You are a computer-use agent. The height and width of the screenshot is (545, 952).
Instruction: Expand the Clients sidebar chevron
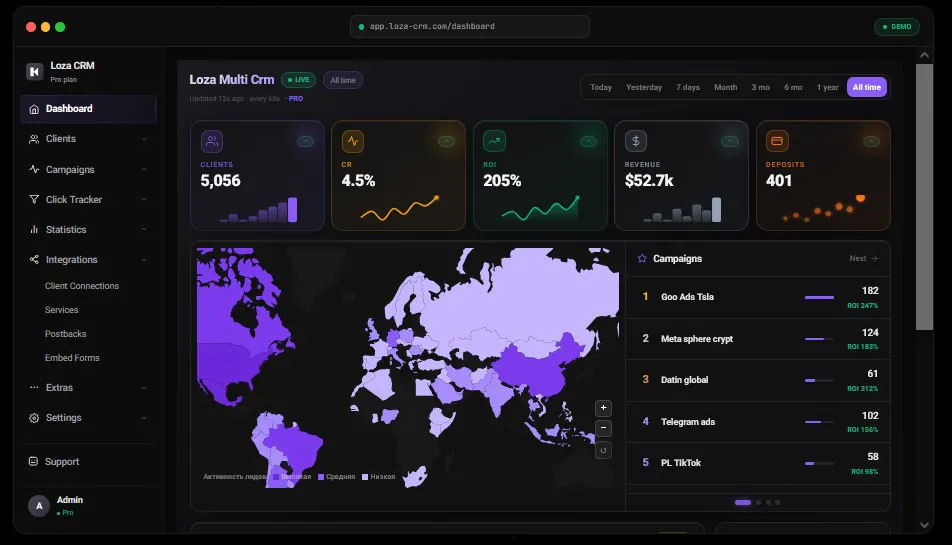(x=144, y=139)
